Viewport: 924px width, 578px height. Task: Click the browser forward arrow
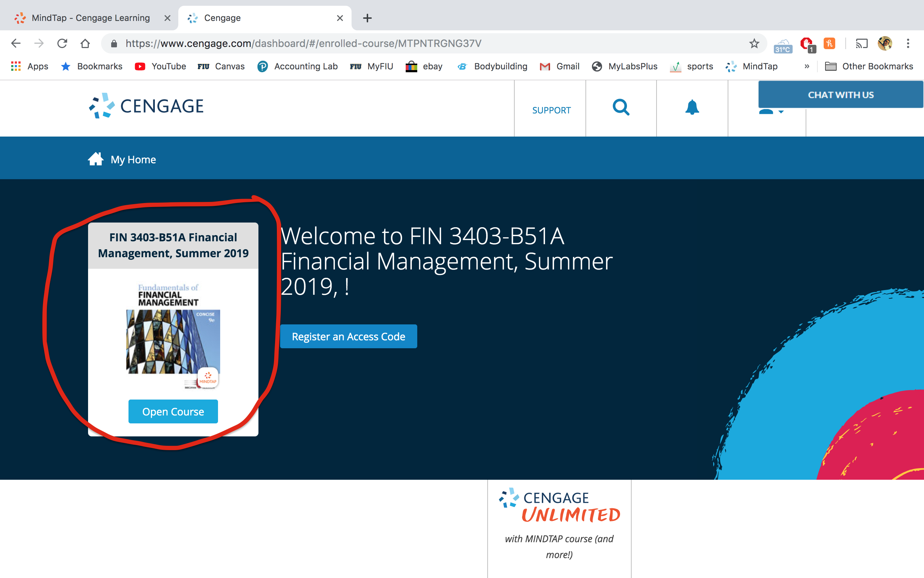tap(39, 43)
